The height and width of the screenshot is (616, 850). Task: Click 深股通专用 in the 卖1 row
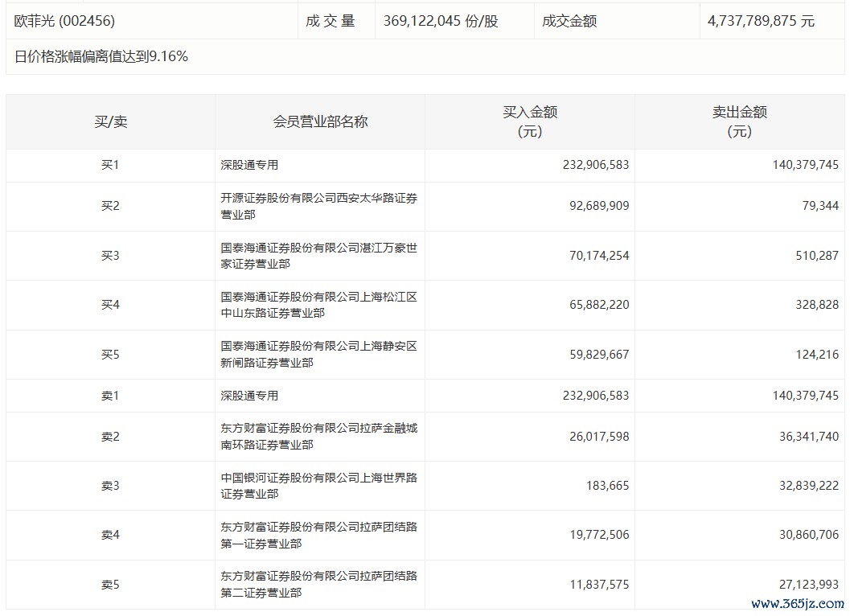[249, 396]
